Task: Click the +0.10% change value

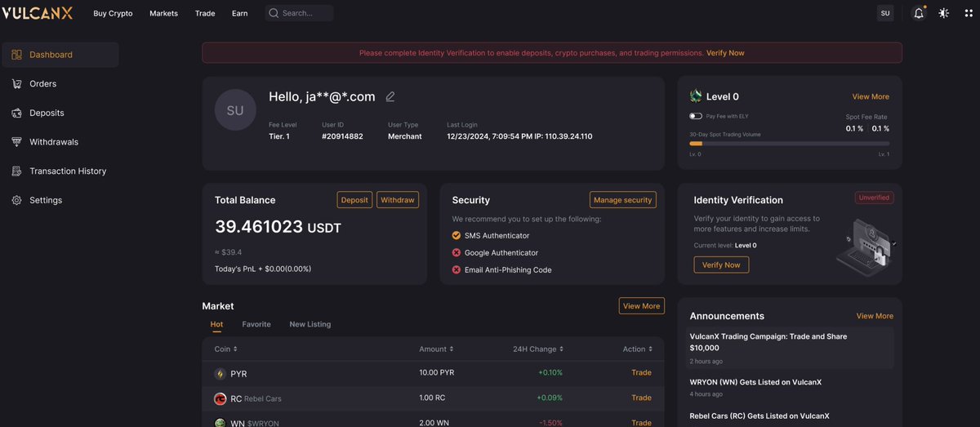Action: pos(550,372)
